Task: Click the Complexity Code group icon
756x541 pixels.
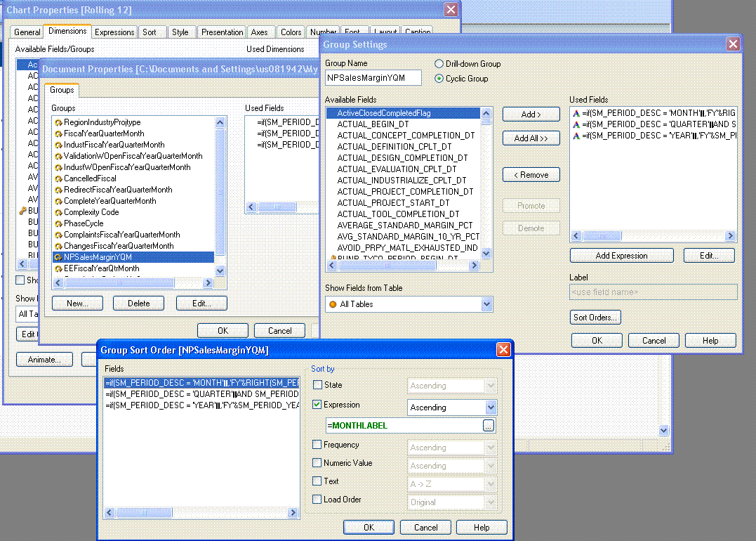Action: [58, 212]
